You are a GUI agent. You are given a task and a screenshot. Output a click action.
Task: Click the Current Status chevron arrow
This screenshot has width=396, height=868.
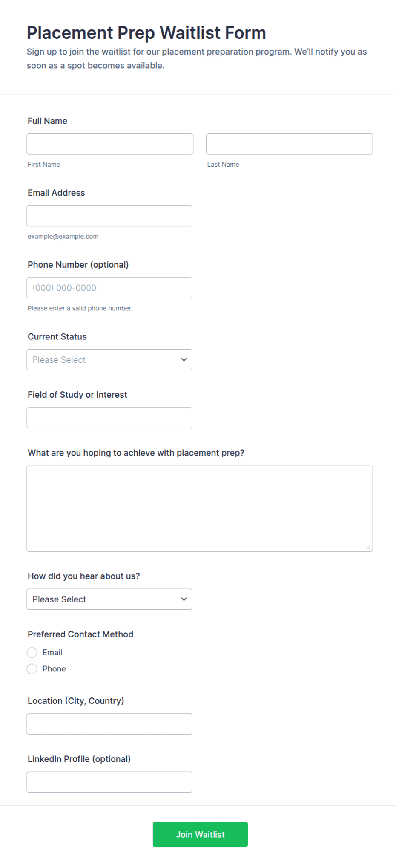184,360
